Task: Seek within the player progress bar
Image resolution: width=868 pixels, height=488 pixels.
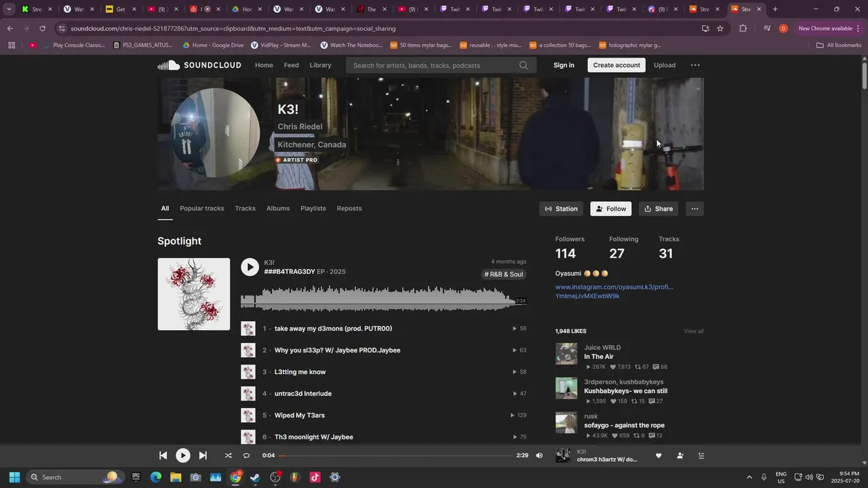Action: tap(396, 455)
